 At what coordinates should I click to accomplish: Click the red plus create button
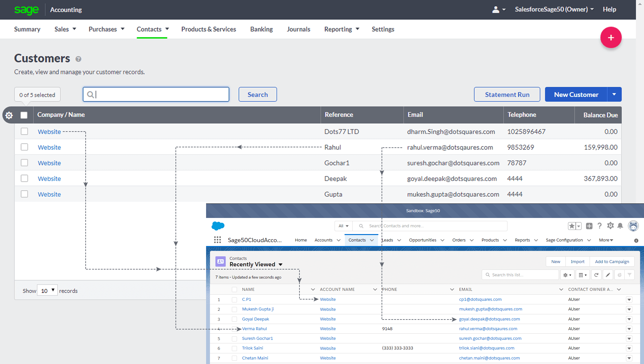pyautogui.click(x=611, y=38)
